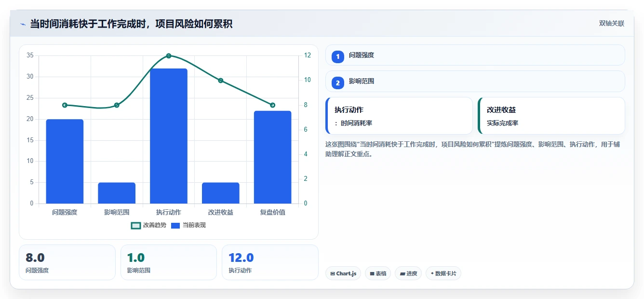Viewport: 644px width, 299px height.
Task: Click the trend line point above 执行动作
Action: pyautogui.click(x=169, y=56)
